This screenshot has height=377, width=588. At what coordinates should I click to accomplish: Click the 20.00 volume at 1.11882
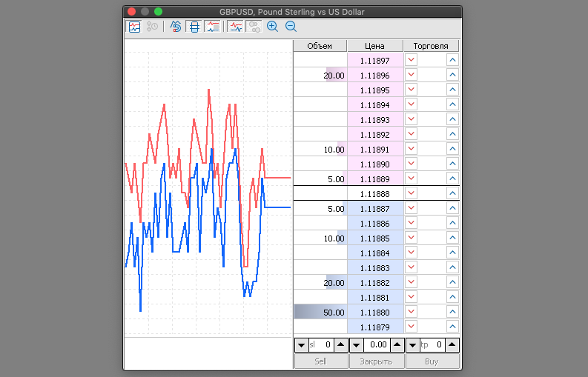(320, 282)
